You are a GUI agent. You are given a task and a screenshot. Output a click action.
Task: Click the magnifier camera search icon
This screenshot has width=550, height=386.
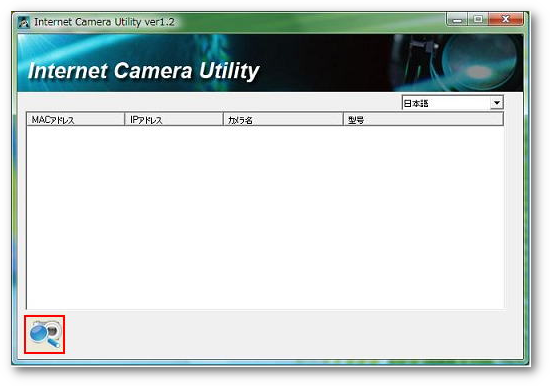45,334
